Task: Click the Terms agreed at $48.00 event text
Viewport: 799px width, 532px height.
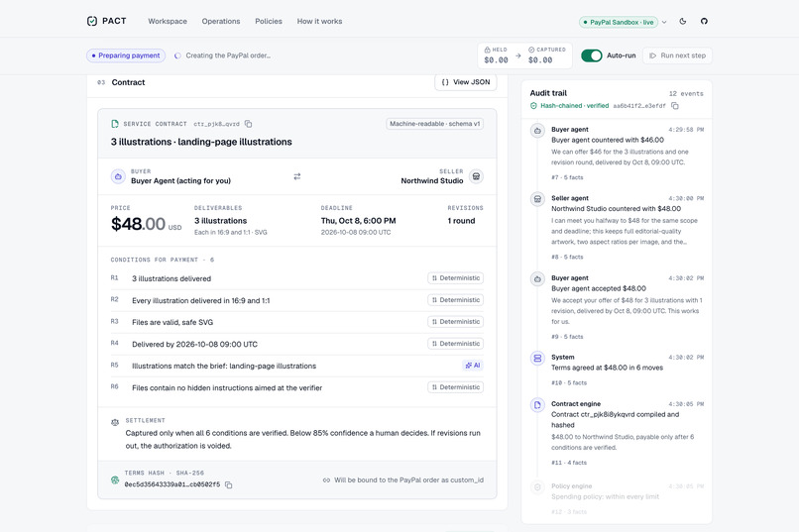Action: pyautogui.click(x=607, y=368)
